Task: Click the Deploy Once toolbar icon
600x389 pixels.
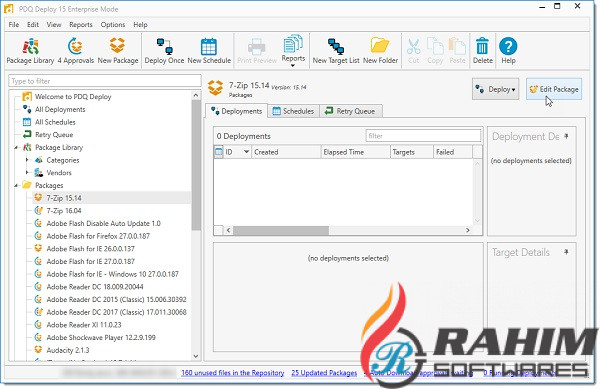Action: click(x=164, y=51)
